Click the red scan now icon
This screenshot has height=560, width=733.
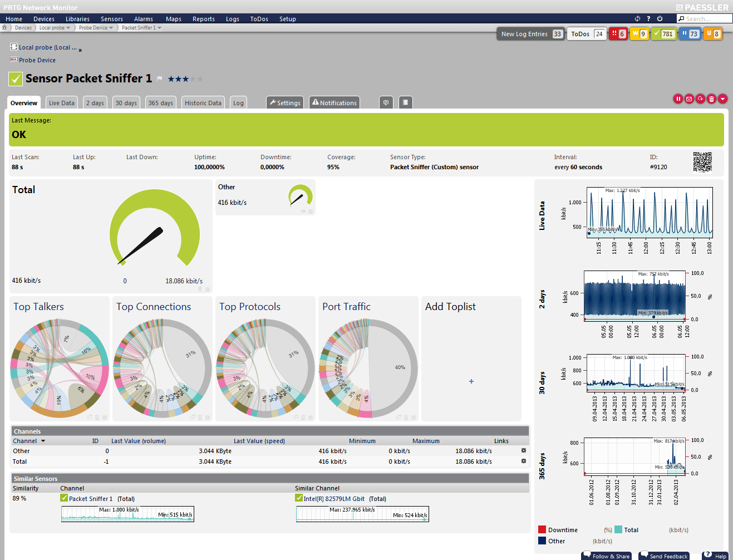pyautogui.click(x=700, y=99)
